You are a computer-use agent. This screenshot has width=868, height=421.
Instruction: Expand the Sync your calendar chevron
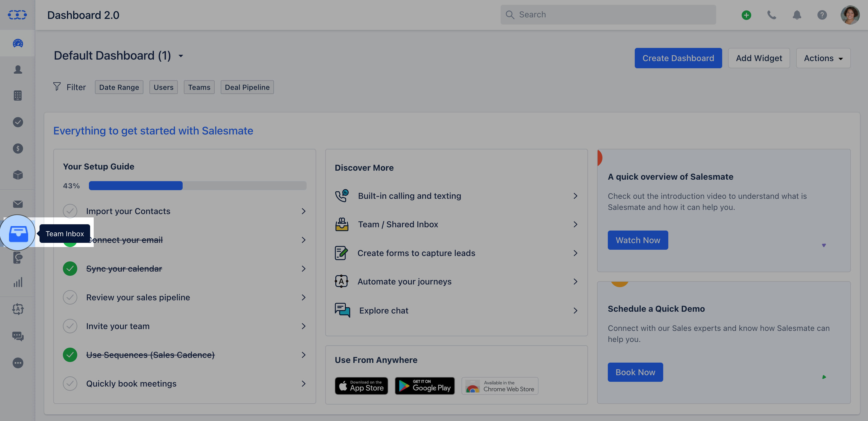(303, 268)
